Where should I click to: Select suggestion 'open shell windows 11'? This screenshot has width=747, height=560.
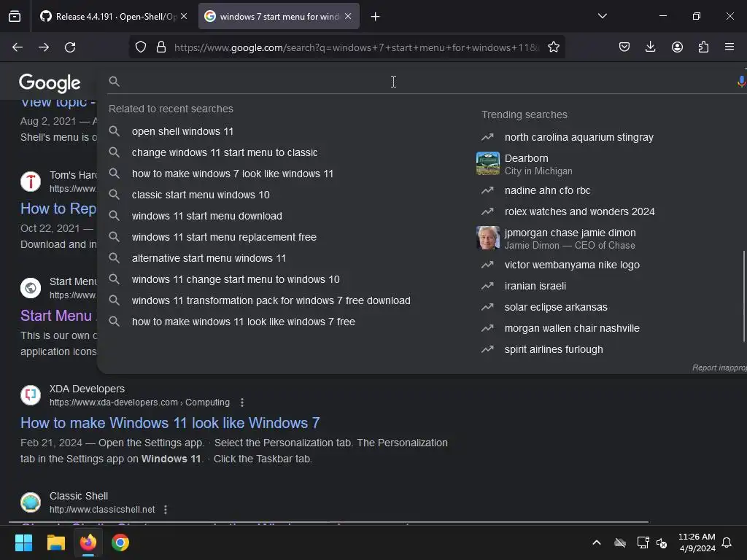(182, 131)
